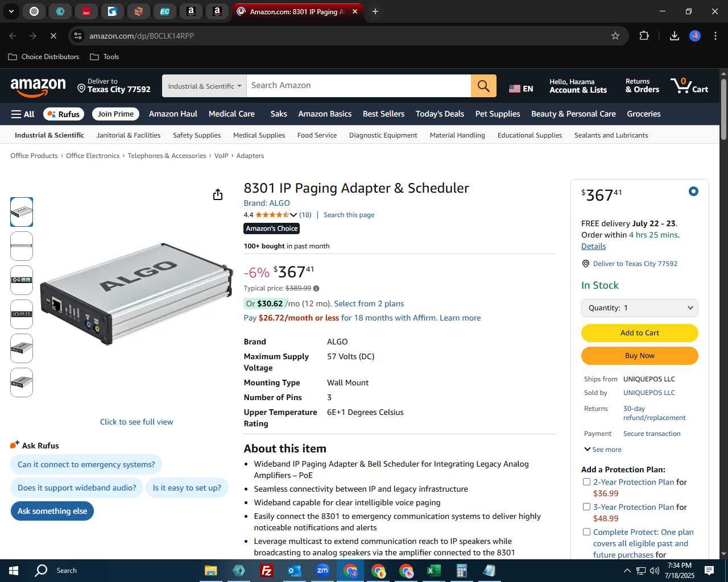The image size is (728, 582).
Task: Open the Industrial & Scientific search category dropdown
Action: (204, 86)
